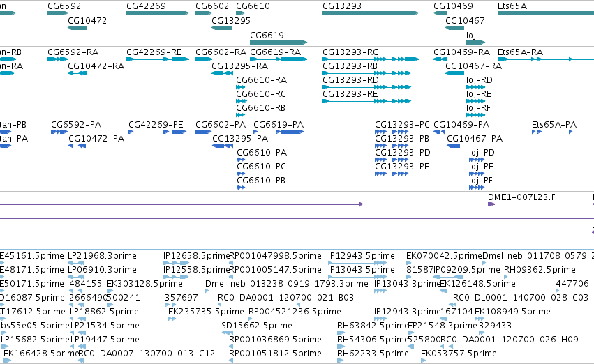
Task: Select transcript CG6592-RA
Action: tap(73, 52)
